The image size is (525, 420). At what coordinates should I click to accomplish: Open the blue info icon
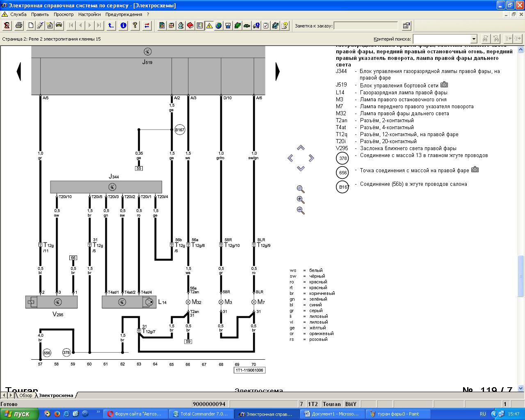pos(123,25)
